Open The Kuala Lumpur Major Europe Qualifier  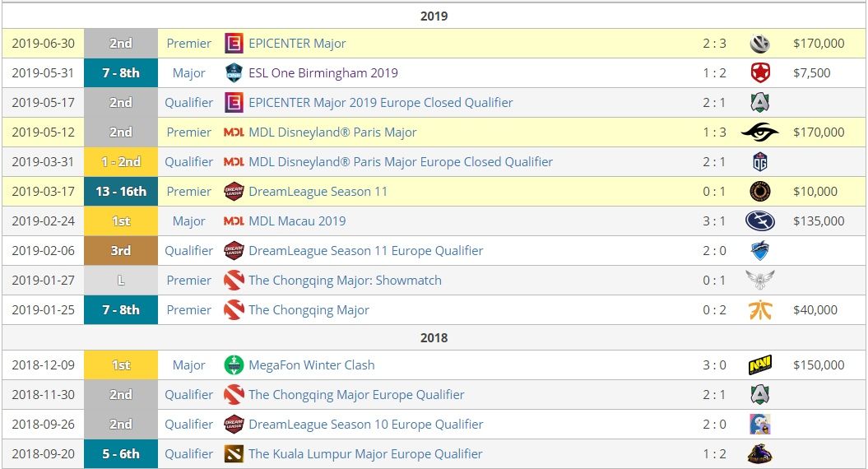point(365,454)
